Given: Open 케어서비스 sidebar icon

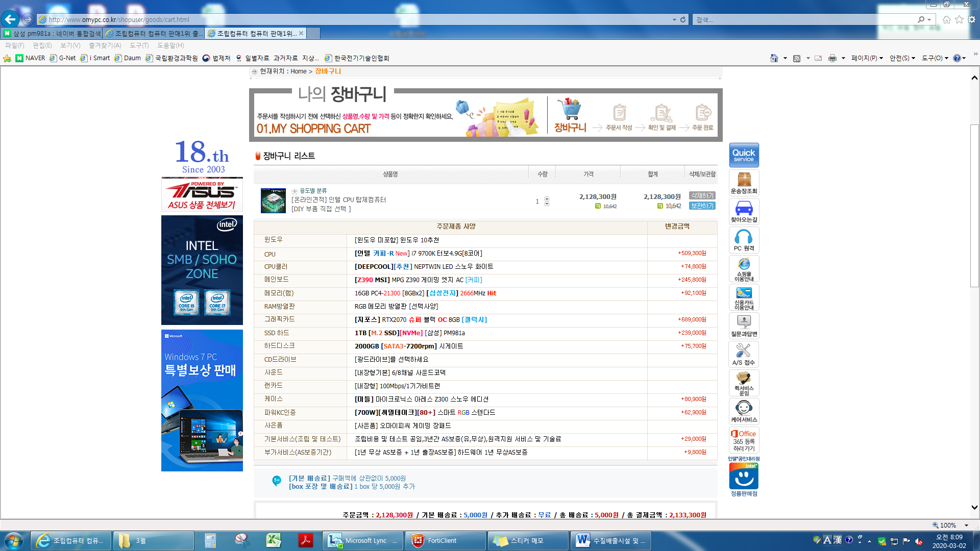Looking at the screenshot, I should tap(744, 412).
